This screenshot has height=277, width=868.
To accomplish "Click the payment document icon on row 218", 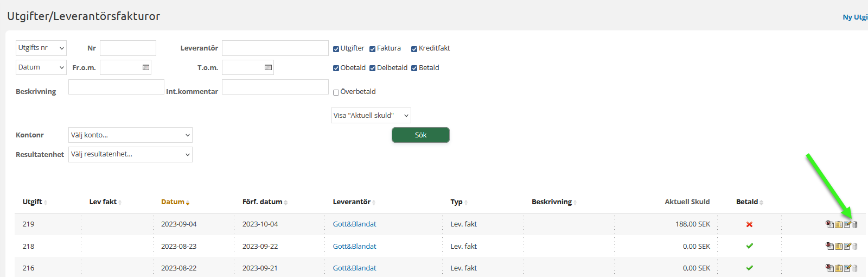I will point(829,246).
